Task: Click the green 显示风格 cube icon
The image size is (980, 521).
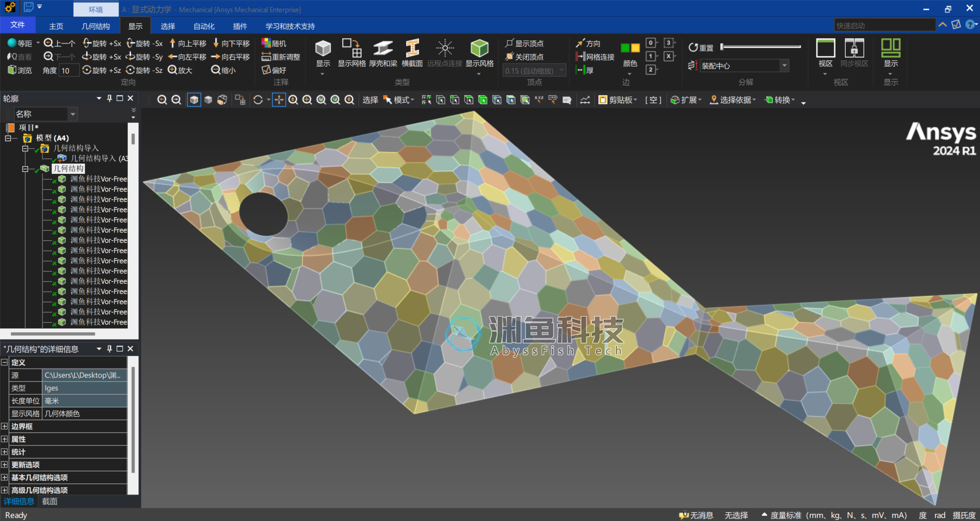Action: (x=479, y=48)
